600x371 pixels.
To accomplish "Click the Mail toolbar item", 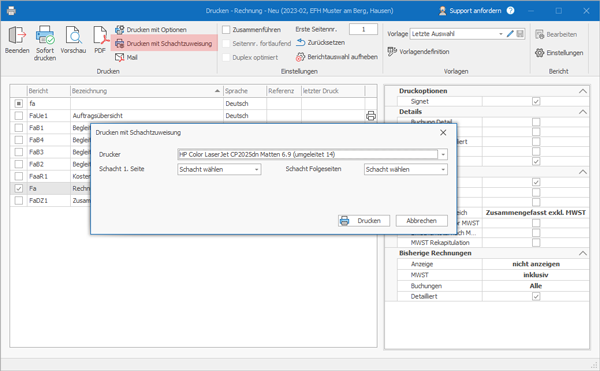I will pyautogui.click(x=126, y=57).
